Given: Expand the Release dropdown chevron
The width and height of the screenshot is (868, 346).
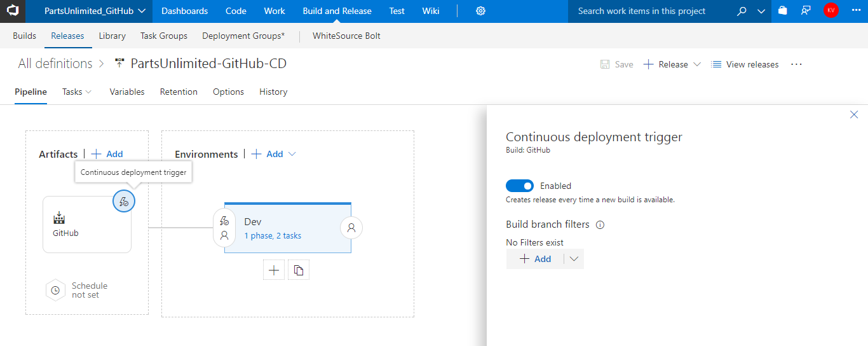Looking at the screenshot, I should coord(696,64).
